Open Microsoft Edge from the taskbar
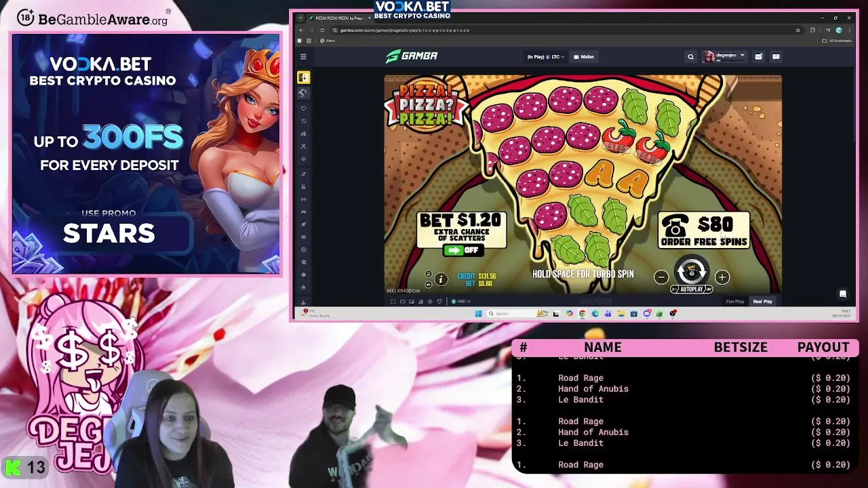Image resolution: width=868 pixels, height=488 pixels. (x=595, y=313)
